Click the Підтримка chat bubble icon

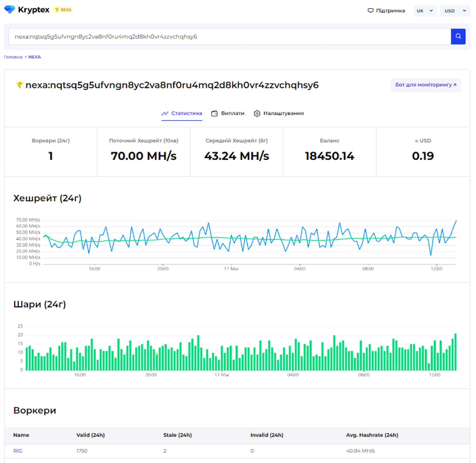coord(370,11)
